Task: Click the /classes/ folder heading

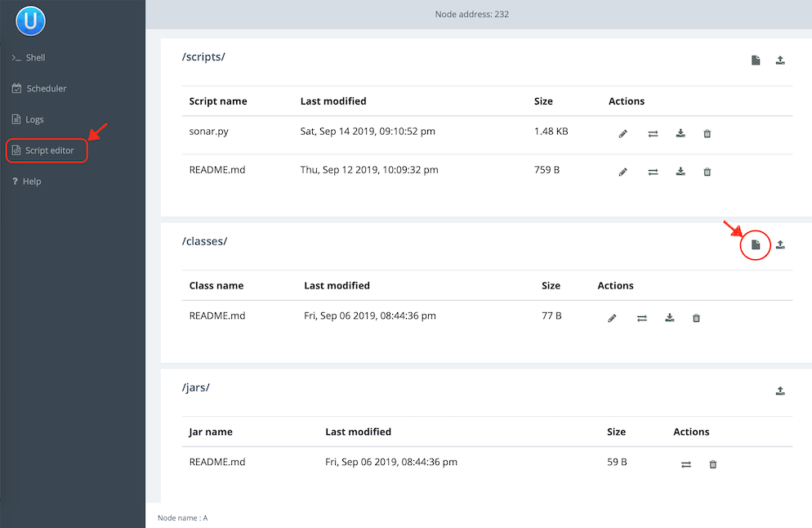Action: point(204,241)
